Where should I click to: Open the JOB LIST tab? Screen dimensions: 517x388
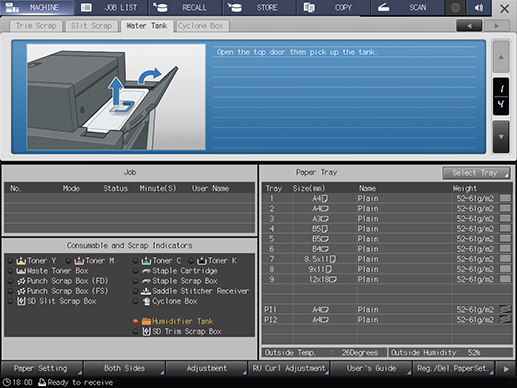[111, 7]
